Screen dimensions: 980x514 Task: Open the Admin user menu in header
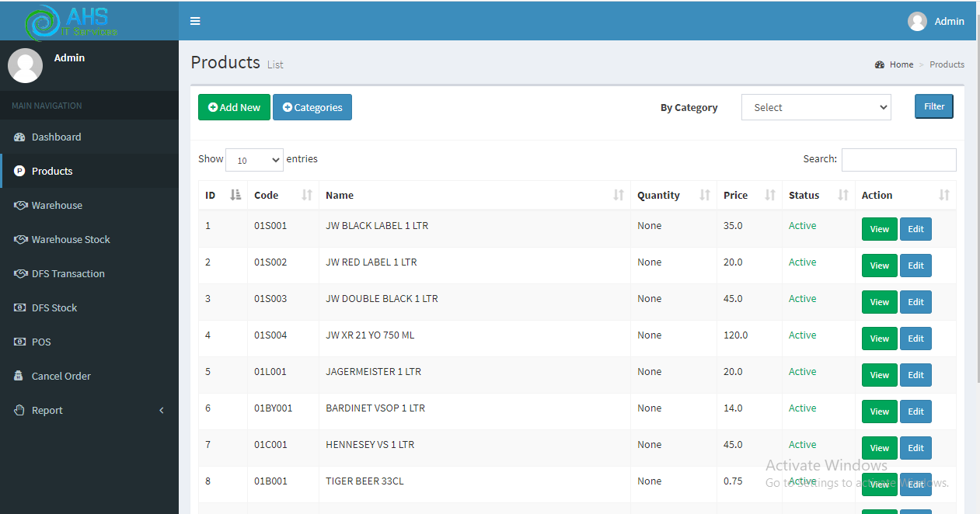coord(936,22)
